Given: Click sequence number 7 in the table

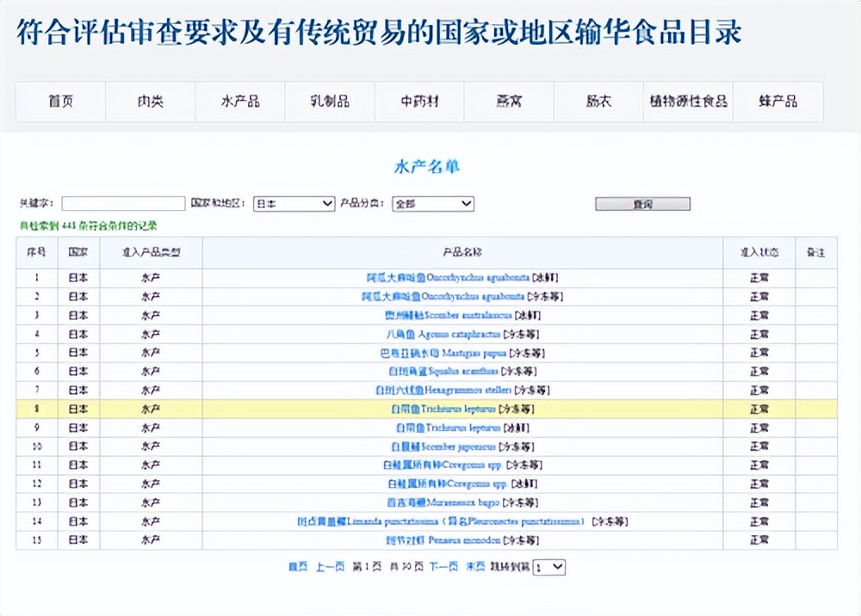Looking at the screenshot, I should tap(36, 390).
